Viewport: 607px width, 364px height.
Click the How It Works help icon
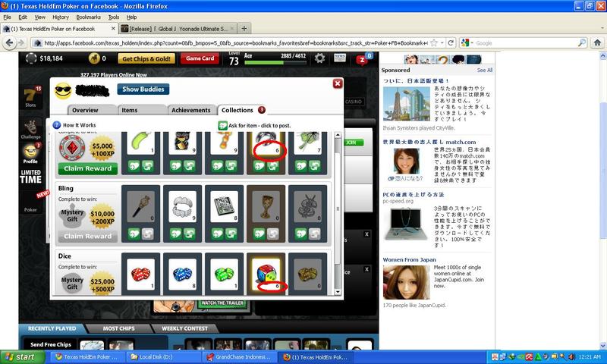pyautogui.click(x=56, y=125)
